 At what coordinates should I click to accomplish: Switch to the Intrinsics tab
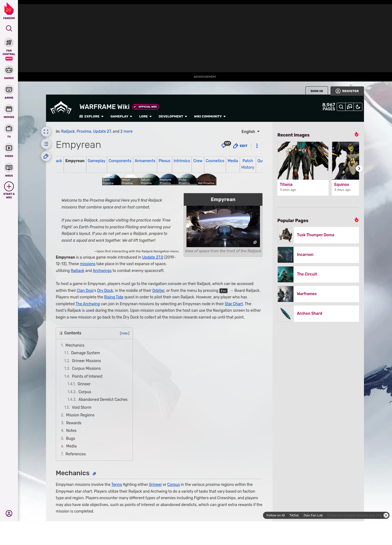182,161
